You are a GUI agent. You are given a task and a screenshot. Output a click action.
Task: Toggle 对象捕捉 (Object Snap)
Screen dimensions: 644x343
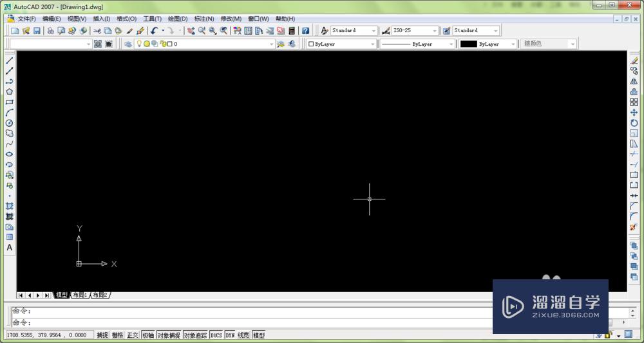[x=169, y=335]
